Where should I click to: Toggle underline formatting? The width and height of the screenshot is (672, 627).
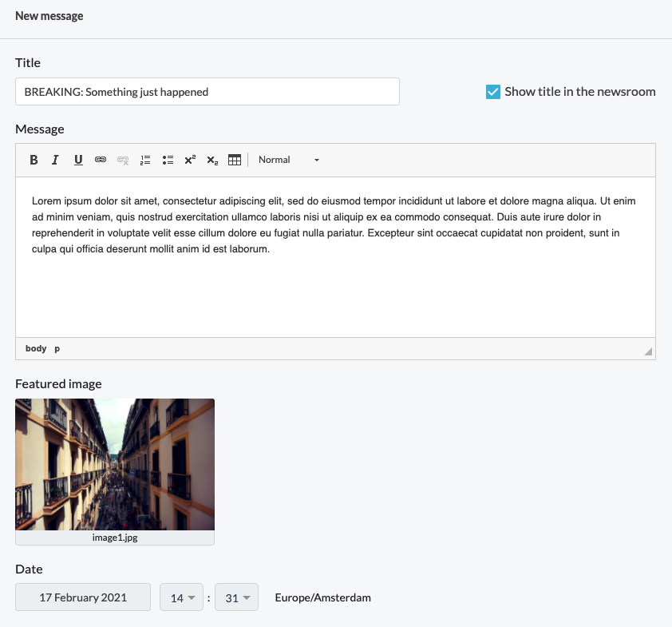point(78,160)
